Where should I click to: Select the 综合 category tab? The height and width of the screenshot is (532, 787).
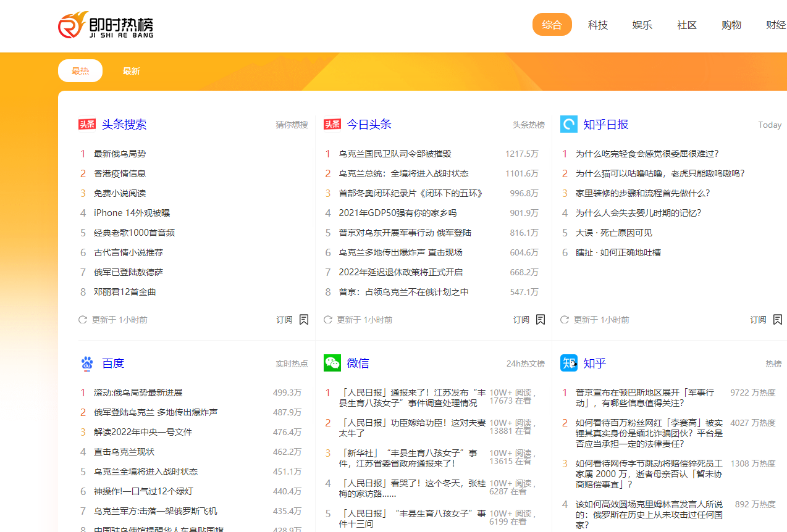[x=552, y=25]
